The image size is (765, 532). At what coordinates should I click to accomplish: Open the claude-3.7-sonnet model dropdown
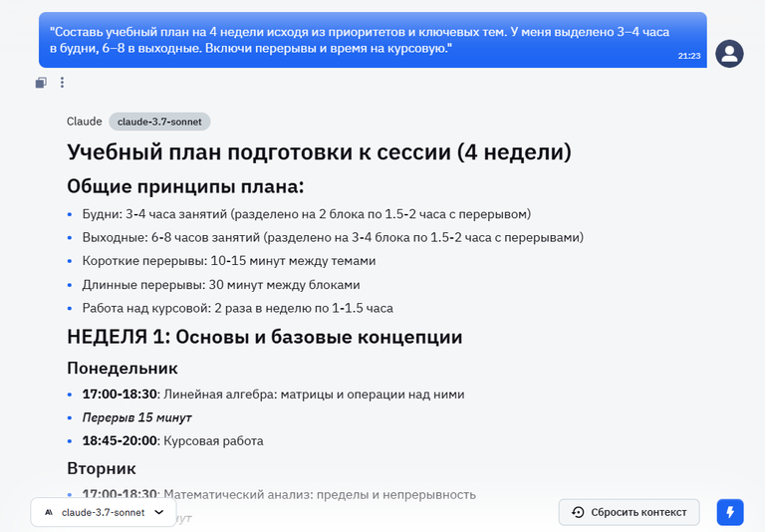(x=104, y=512)
